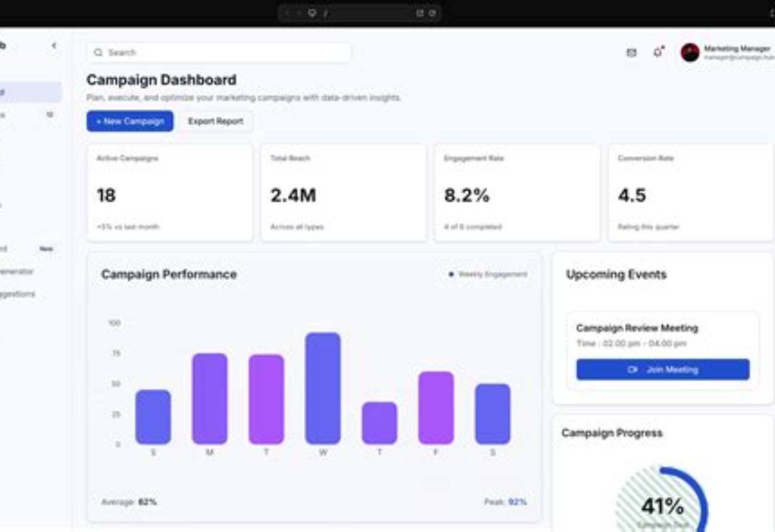This screenshot has width=775, height=532.
Task: Click the Peak 92% label
Action: (505, 501)
